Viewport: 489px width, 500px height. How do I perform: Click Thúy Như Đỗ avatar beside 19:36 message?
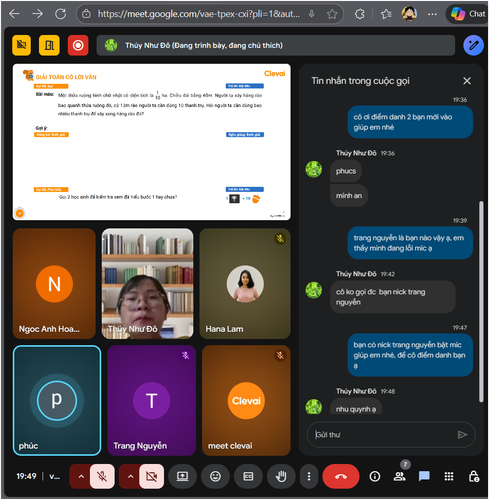(314, 169)
